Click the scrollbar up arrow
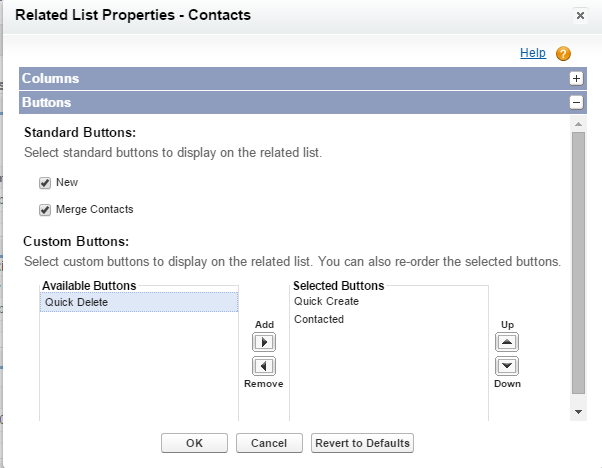 tap(577, 125)
